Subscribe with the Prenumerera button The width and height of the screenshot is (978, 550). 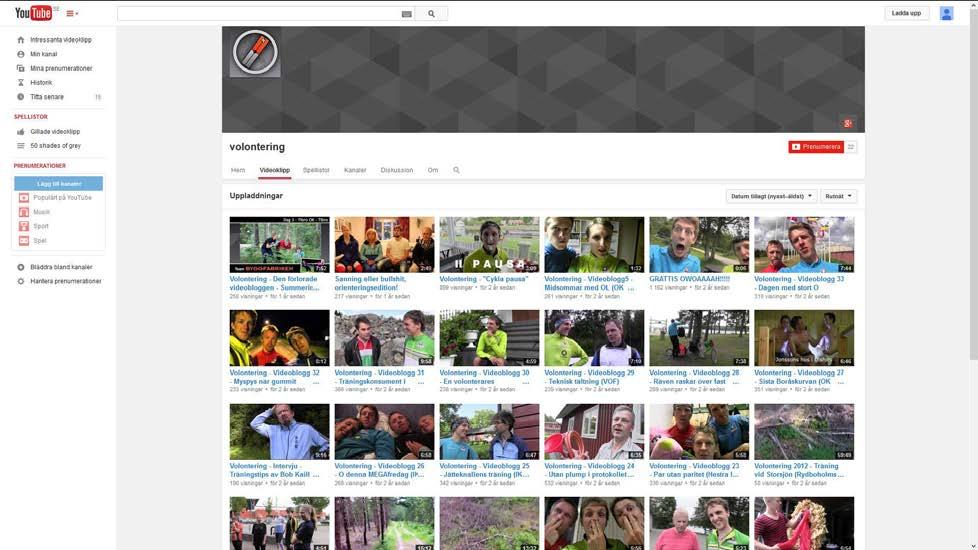click(816, 147)
